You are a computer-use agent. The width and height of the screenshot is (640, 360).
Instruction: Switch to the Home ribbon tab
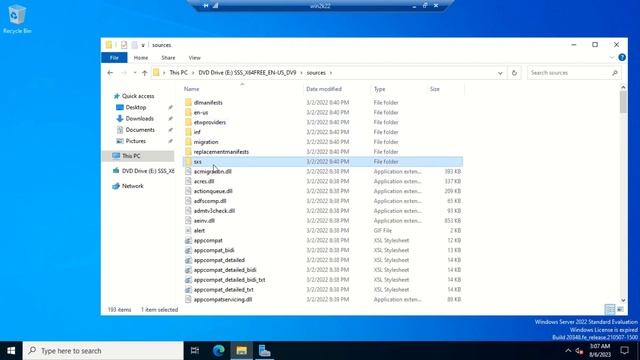[141, 58]
